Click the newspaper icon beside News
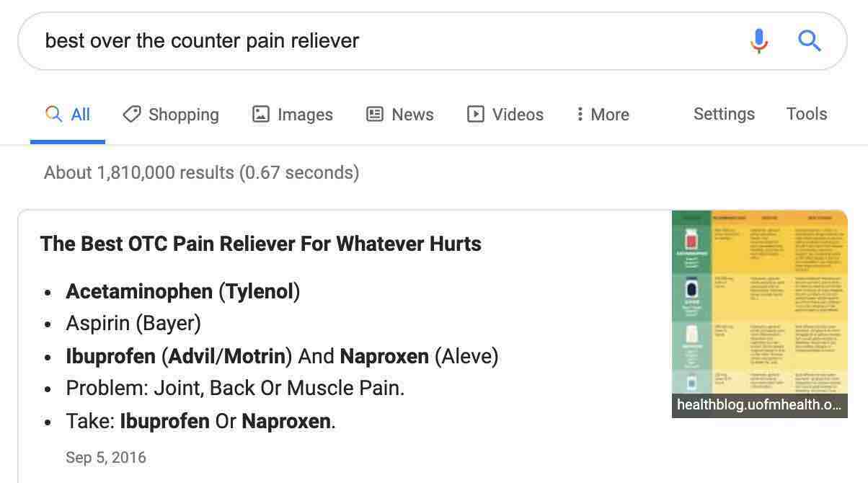Viewport: 868px width, 483px height. [375, 114]
